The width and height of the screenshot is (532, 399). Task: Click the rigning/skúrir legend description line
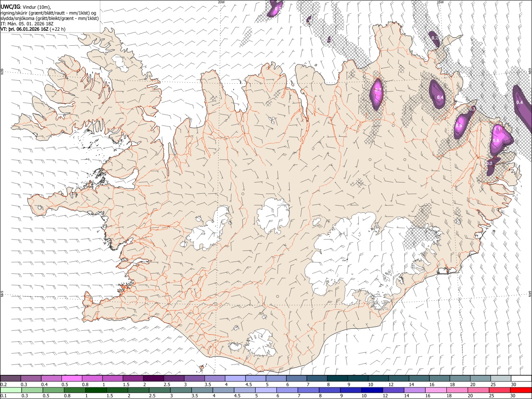coord(48,12)
